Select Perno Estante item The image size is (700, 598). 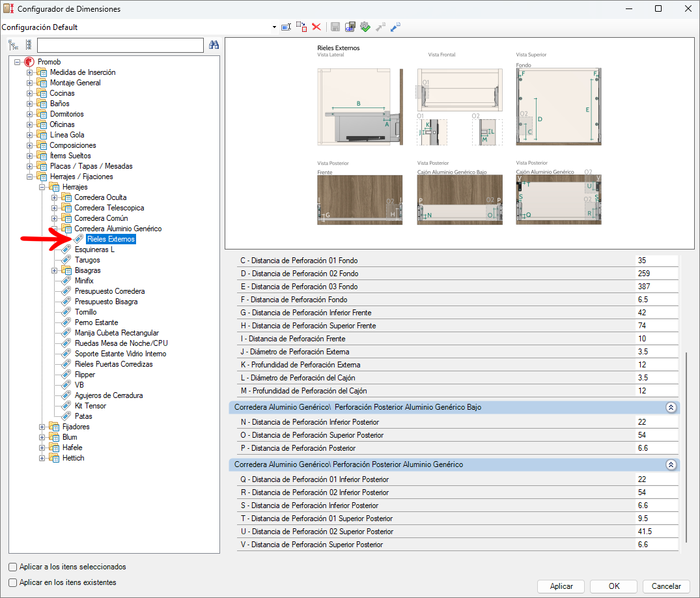(x=96, y=322)
